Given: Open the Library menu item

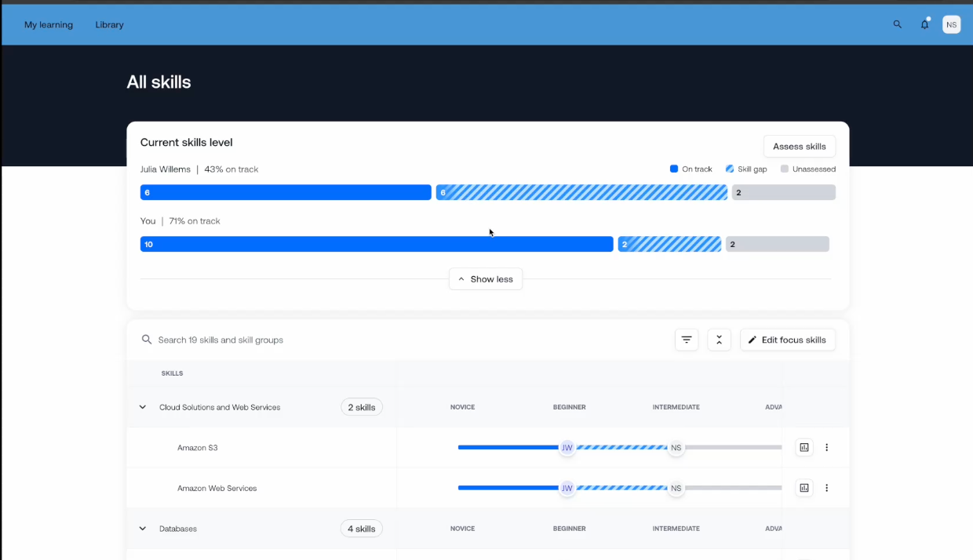Looking at the screenshot, I should (x=110, y=24).
